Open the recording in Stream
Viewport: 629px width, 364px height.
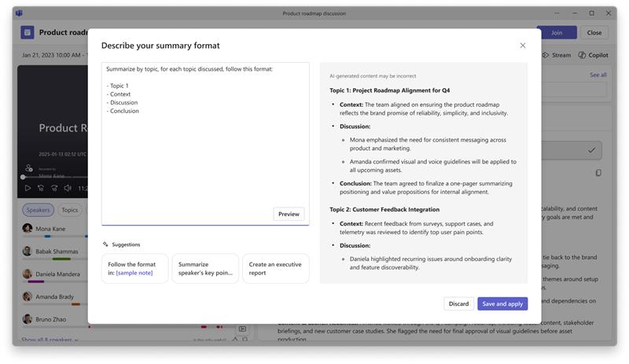[x=557, y=55]
